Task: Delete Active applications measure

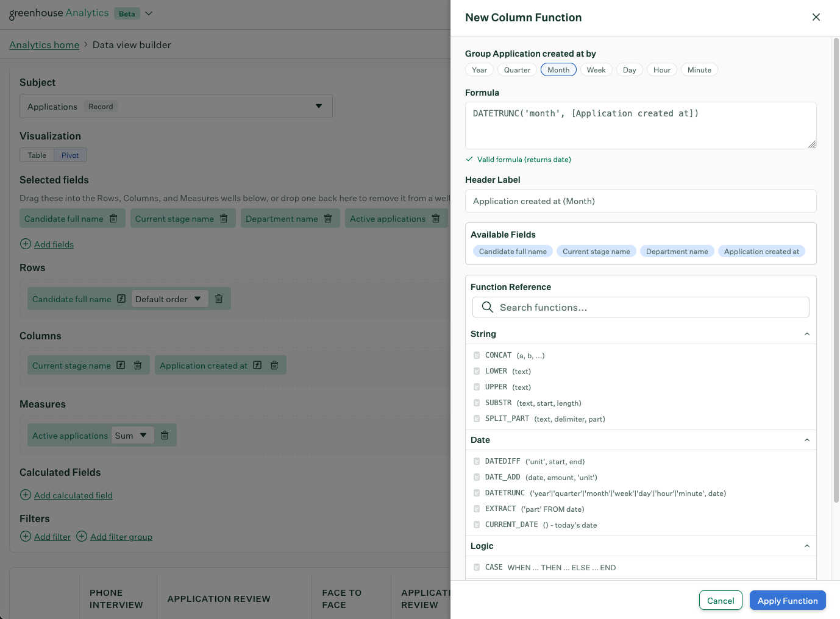Action: [x=165, y=435]
